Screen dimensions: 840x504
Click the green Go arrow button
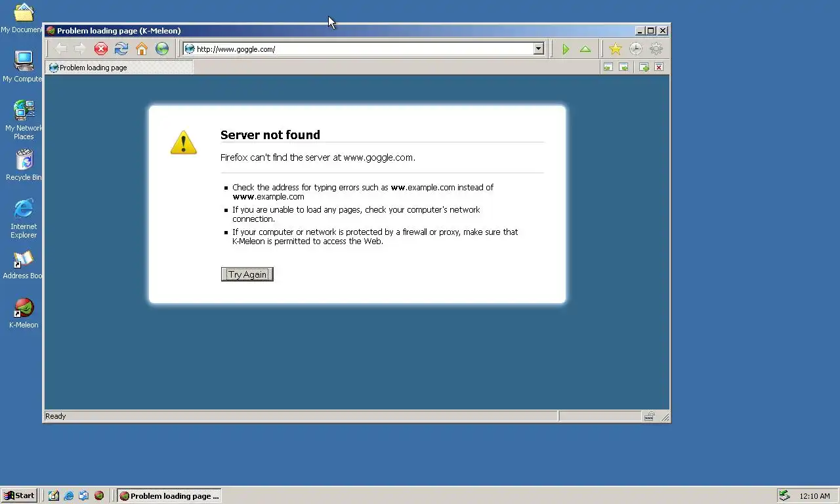click(565, 49)
